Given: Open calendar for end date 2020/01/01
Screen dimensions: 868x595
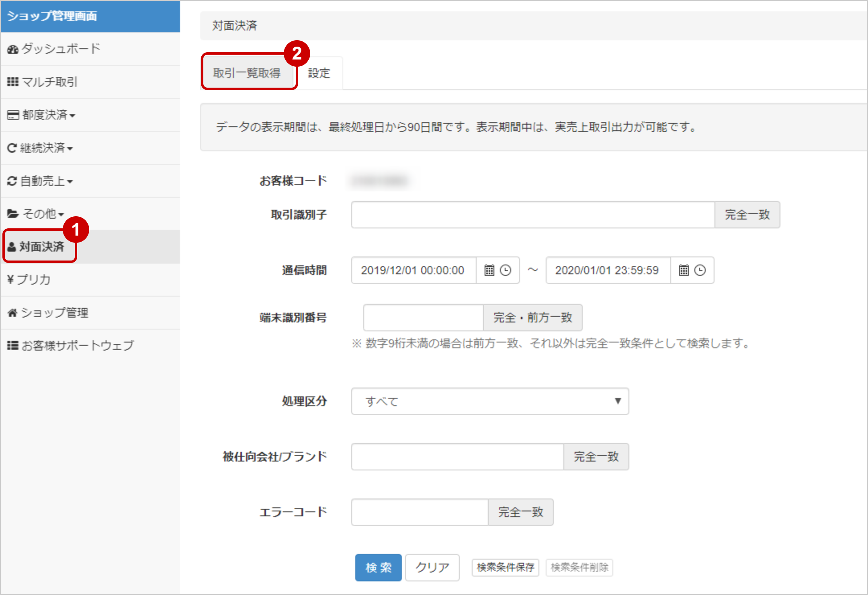Looking at the screenshot, I should pyautogui.click(x=684, y=270).
